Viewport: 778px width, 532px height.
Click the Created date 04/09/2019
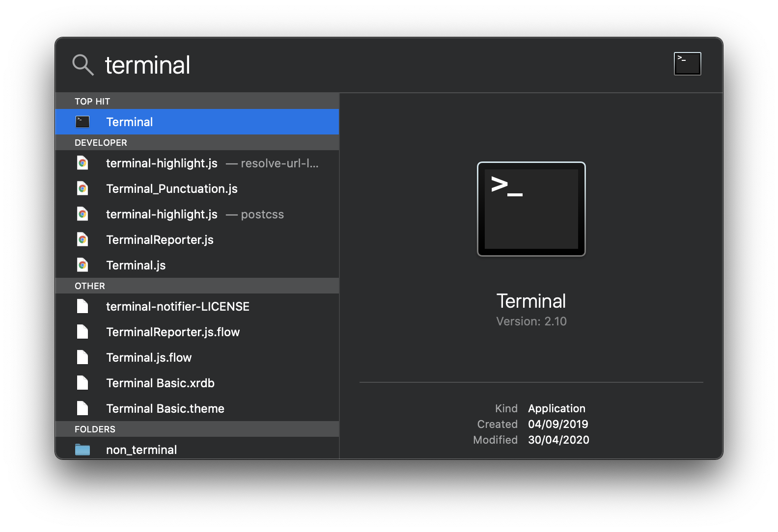pyautogui.click(x=558, y=424)
